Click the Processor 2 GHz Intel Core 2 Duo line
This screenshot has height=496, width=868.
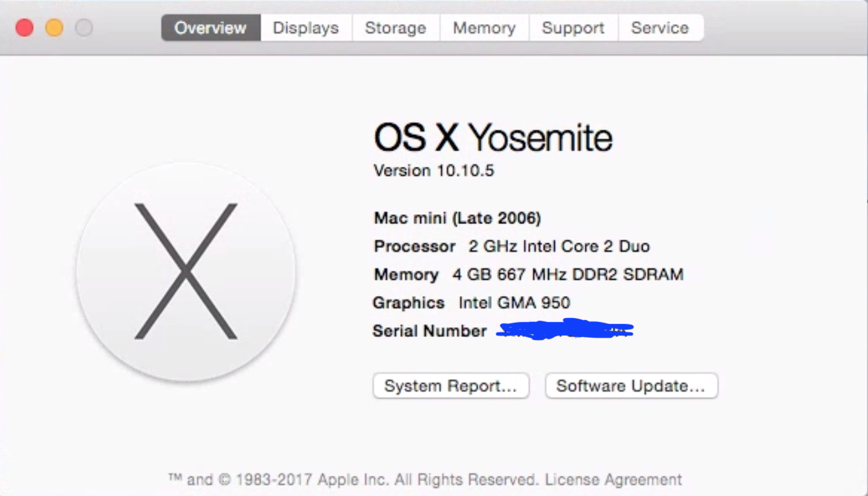pos(511,247)
